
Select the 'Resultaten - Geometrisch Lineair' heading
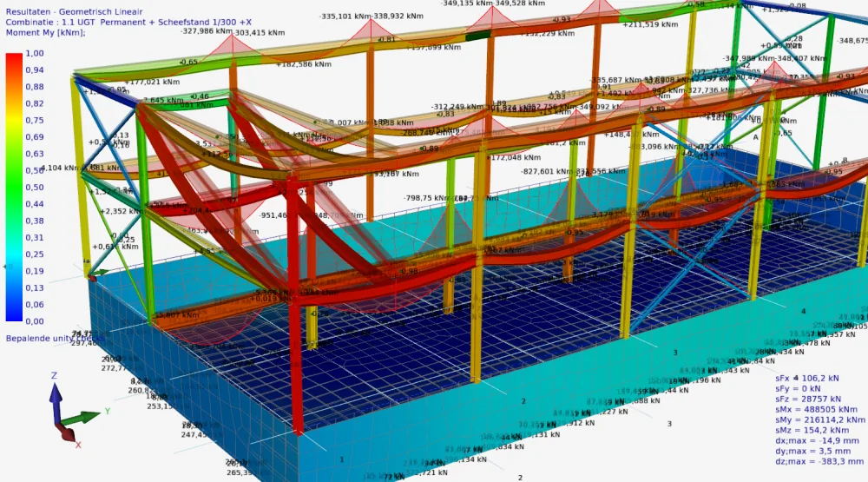pyautogui.click(x=74, y=11)
